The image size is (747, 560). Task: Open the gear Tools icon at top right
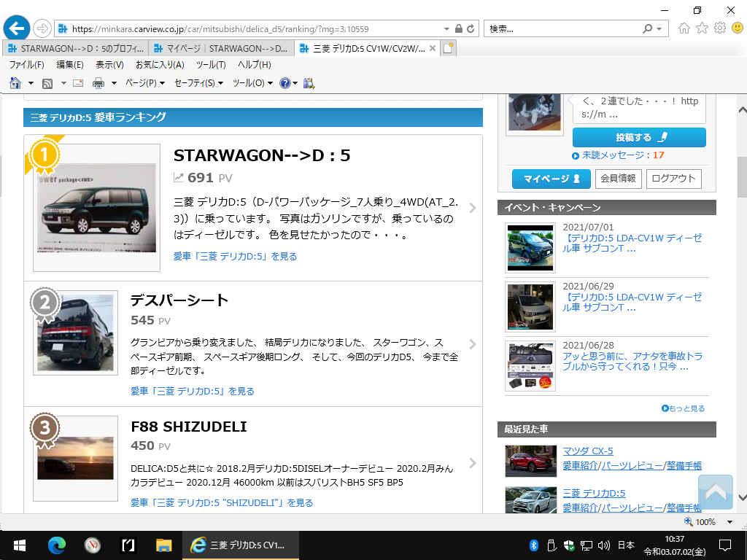point(720,28)
